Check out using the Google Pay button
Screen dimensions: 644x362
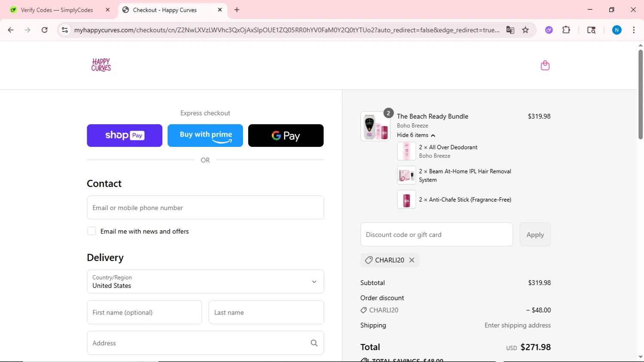pyautogui.click(x=286, y=136)
